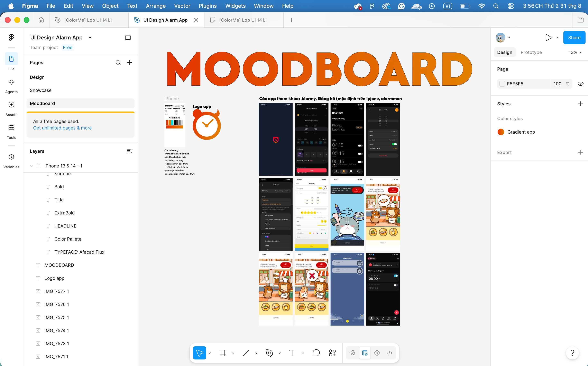Search pages with the magnifier icon
588x366 pixels.
pyautogui.click(x=118, y=62)
